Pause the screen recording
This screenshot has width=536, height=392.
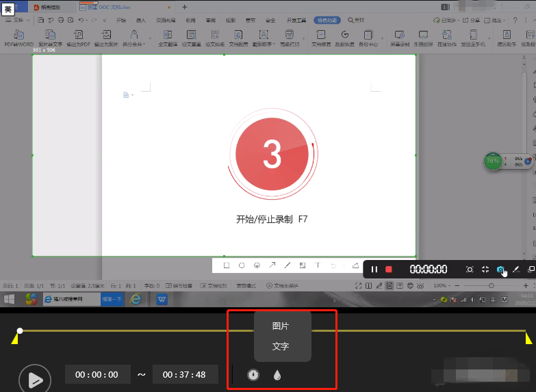pos(374,270)
